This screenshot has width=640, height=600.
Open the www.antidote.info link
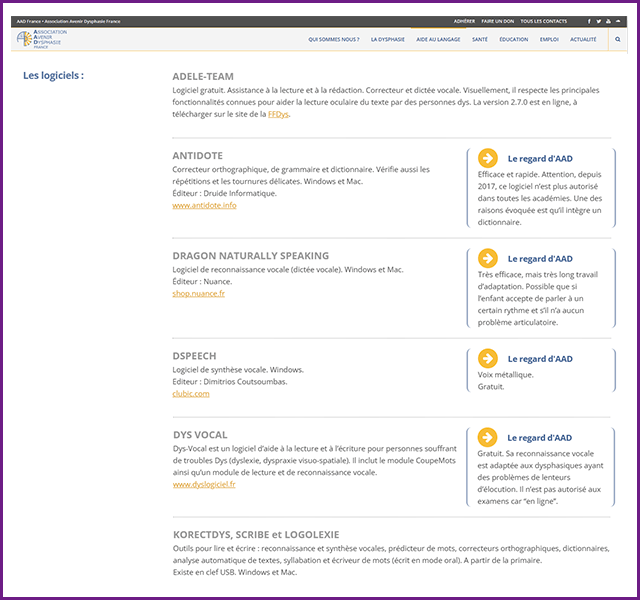[x=204, y=205]
